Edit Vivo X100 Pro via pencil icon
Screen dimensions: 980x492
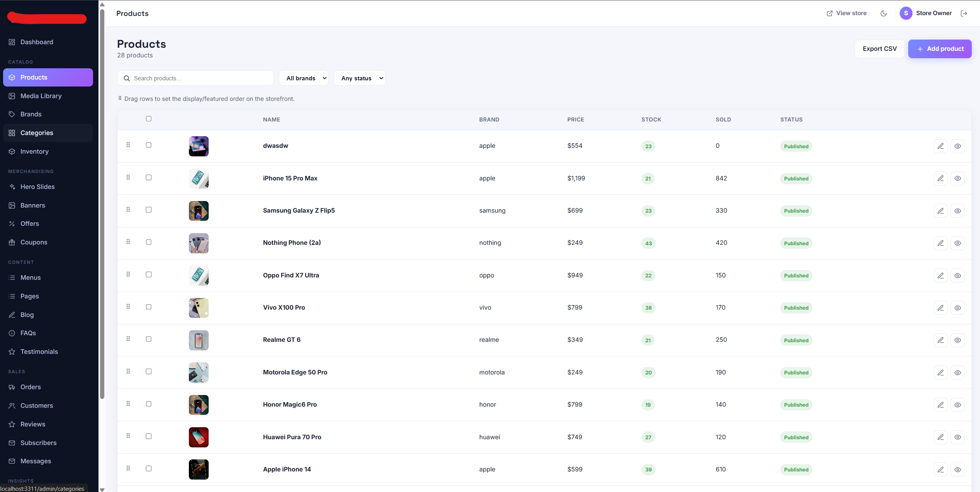pos(940,308)
